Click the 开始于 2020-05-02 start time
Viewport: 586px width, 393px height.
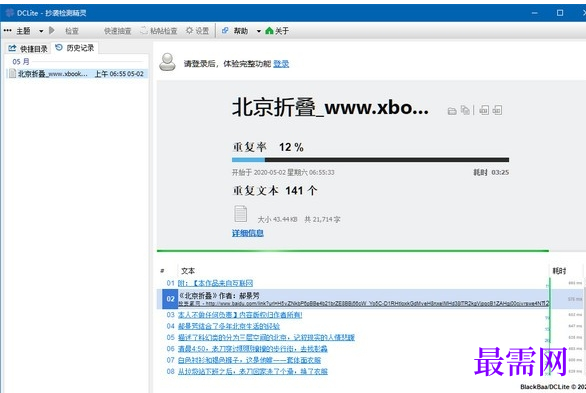pyautogui.click(x=283, y=172)
